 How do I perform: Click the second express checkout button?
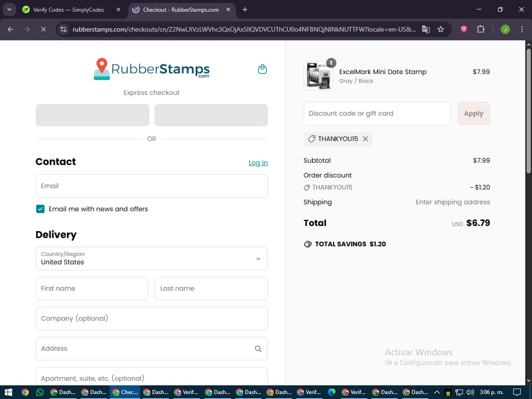pos(211,115)
